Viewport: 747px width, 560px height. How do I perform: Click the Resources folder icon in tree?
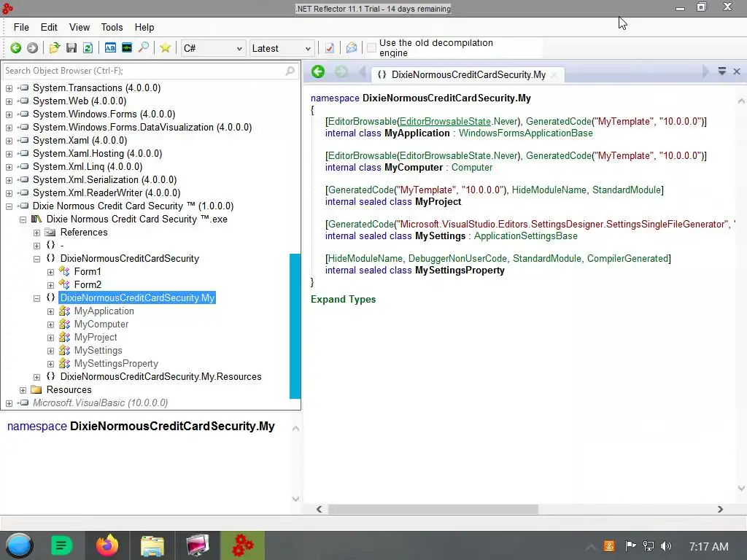[x=36, y=389]
